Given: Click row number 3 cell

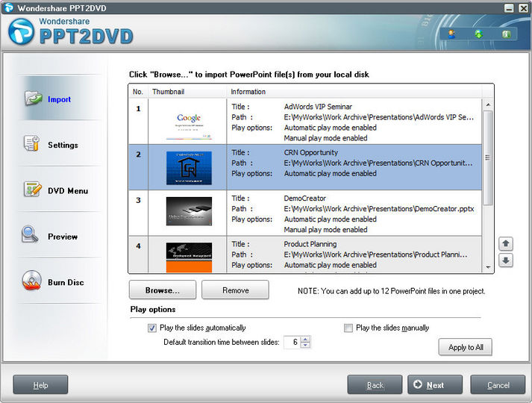Looking at the screenshot, I should pyautogui.click(x=139, y=213).
